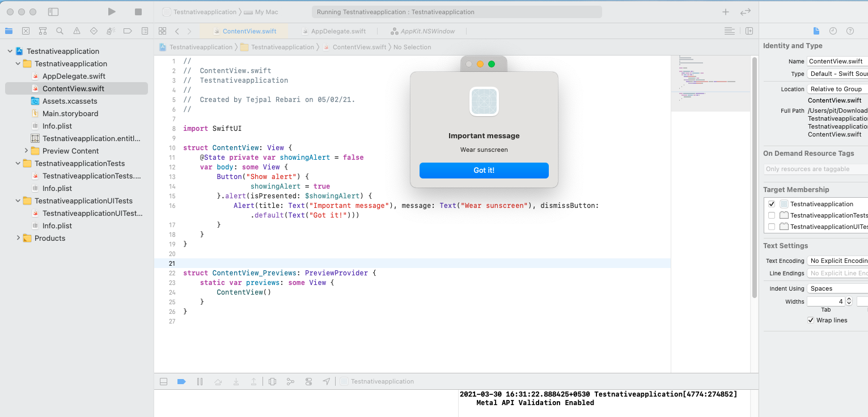Viewport: 868px width, 417px height.
Task: Toggle the Wrap lines checkbox
Action: (811, 320)
